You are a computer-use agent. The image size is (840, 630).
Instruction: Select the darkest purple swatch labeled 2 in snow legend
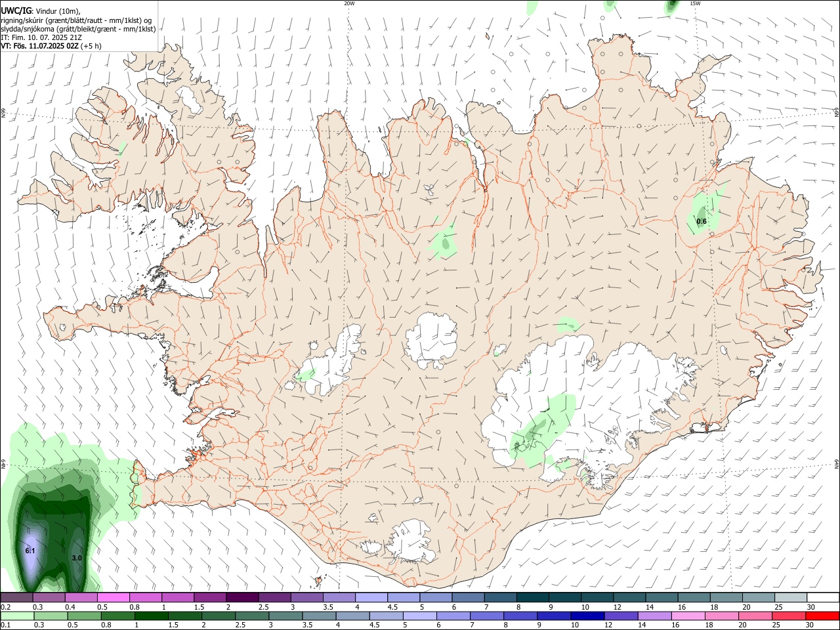point(242,598)
